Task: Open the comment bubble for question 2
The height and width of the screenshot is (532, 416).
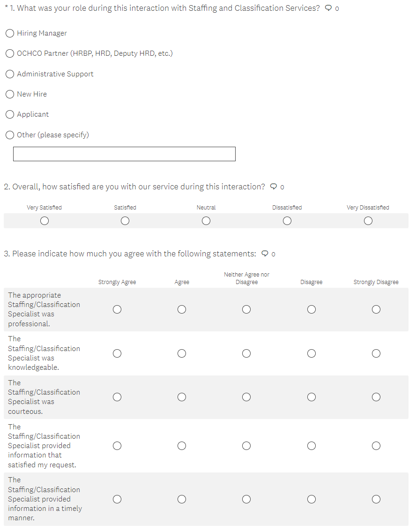Action: coord(274,187)
